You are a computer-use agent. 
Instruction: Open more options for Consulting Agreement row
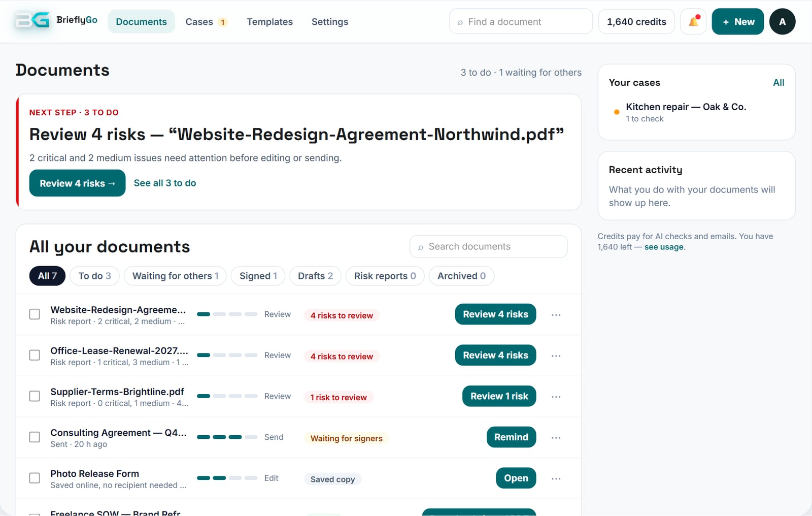click(x=556, y=437)
